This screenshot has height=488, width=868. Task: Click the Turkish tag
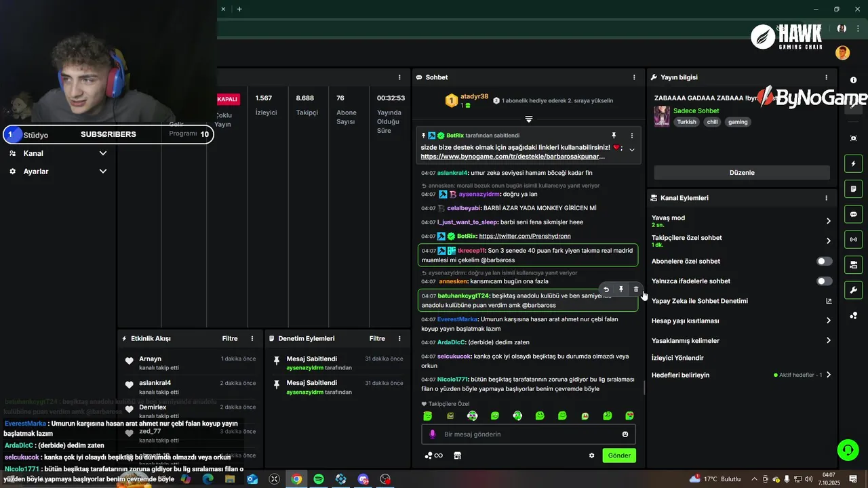(686, 122)
